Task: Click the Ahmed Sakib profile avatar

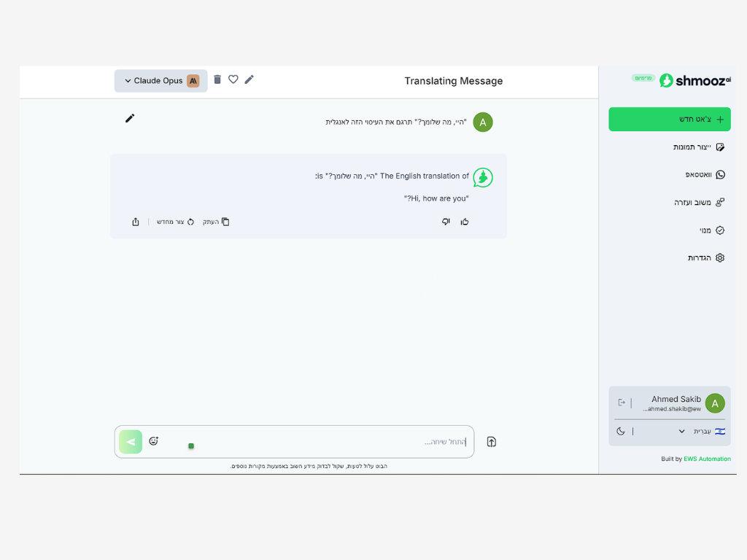Action: (x=715, y=404)
